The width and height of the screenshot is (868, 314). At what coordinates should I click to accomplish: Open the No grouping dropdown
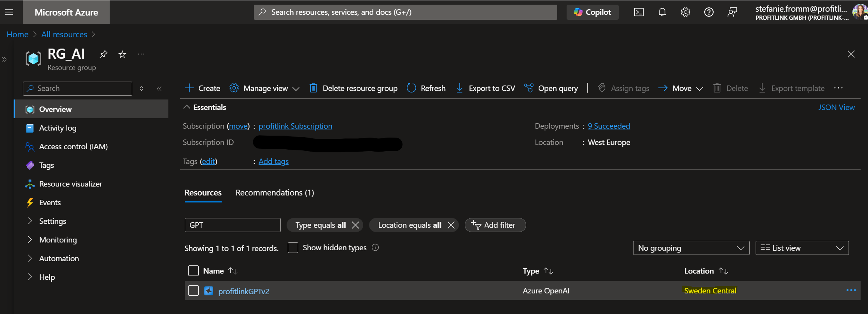[x=691, y=248]
